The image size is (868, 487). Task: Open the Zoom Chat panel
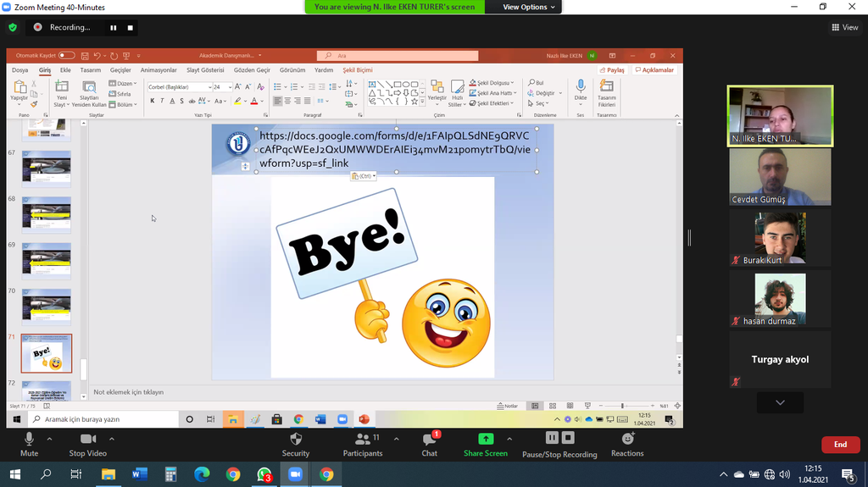click(430, 445)
